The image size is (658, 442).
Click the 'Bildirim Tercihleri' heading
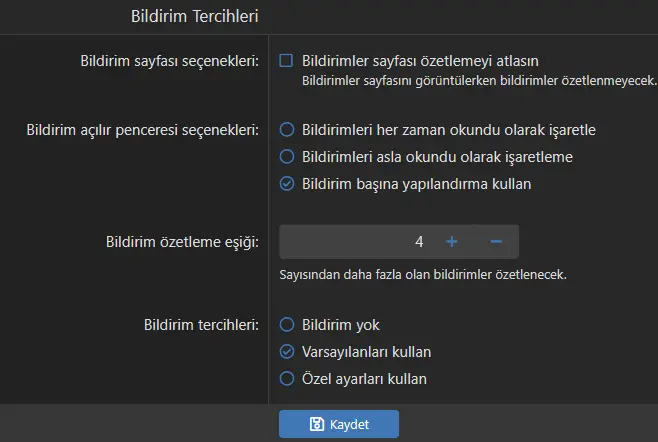pyautogui.click(x=195, y=16)
